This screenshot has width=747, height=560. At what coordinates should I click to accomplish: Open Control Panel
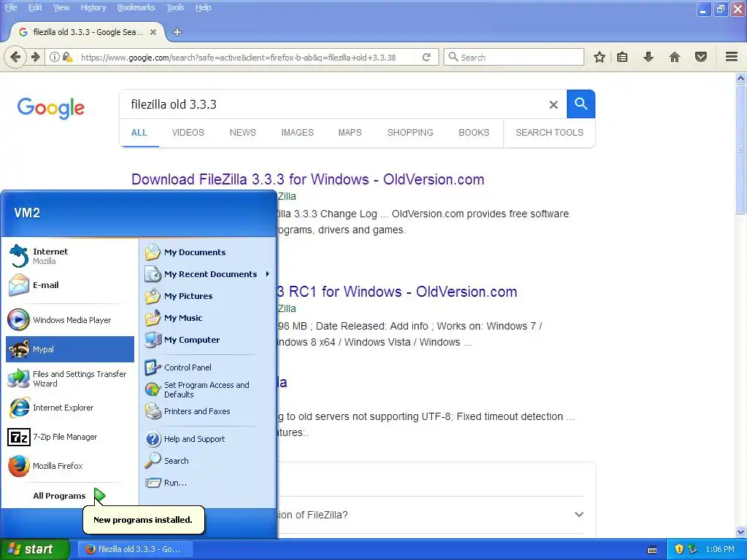[x=208, y=367]
